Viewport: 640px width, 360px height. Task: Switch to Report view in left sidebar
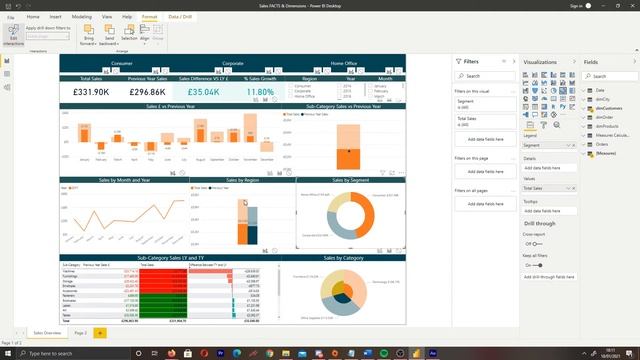(7, 61)
